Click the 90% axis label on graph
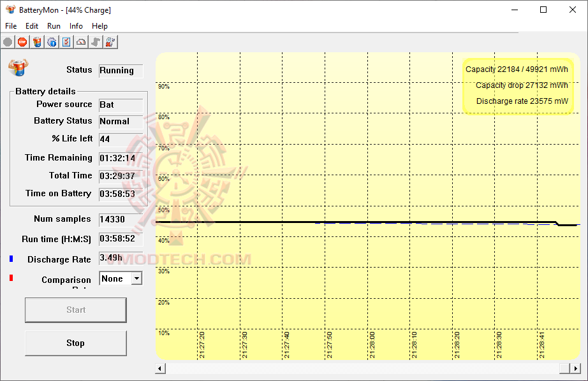This screenshot has width=588, height=381. point(164,87)
